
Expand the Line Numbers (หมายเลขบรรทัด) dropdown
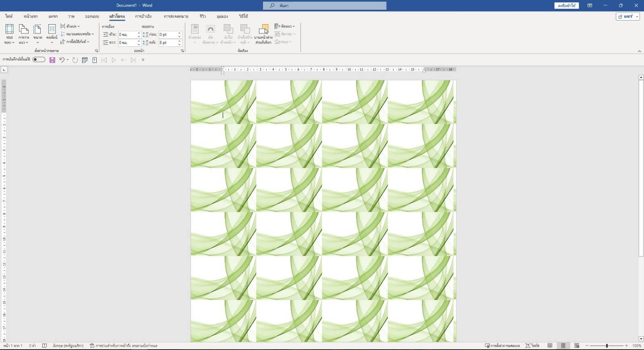click(77, 34)
